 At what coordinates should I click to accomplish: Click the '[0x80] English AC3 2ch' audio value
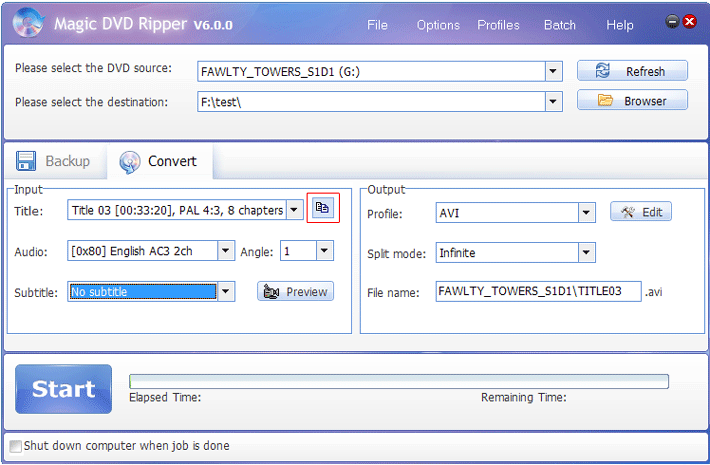coord(132,251)
